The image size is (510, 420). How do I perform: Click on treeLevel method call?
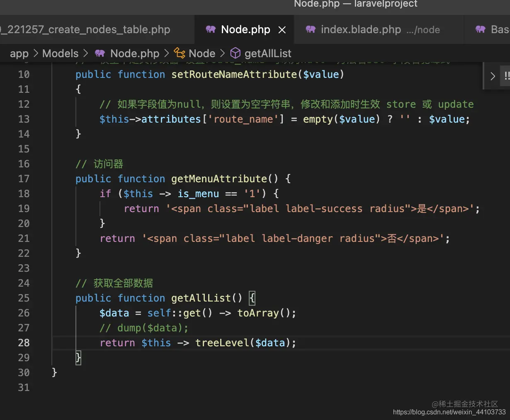[x=222, y=343]
